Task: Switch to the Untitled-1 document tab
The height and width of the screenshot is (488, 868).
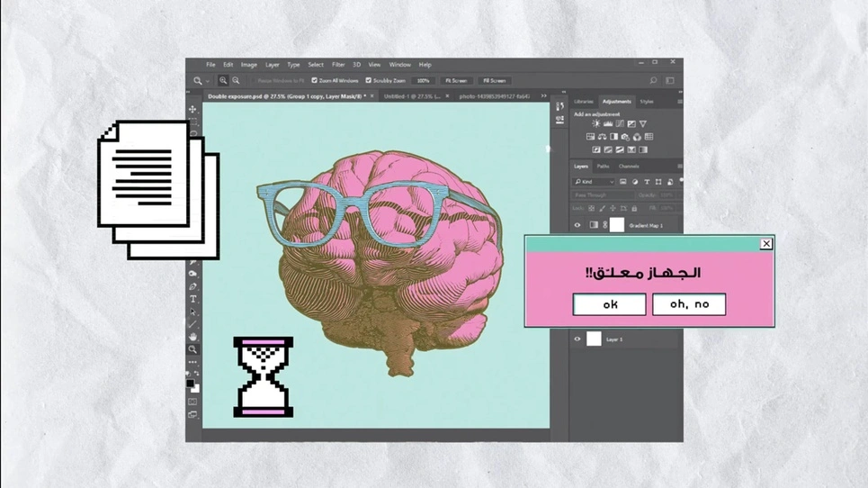Action: [412, 95]
